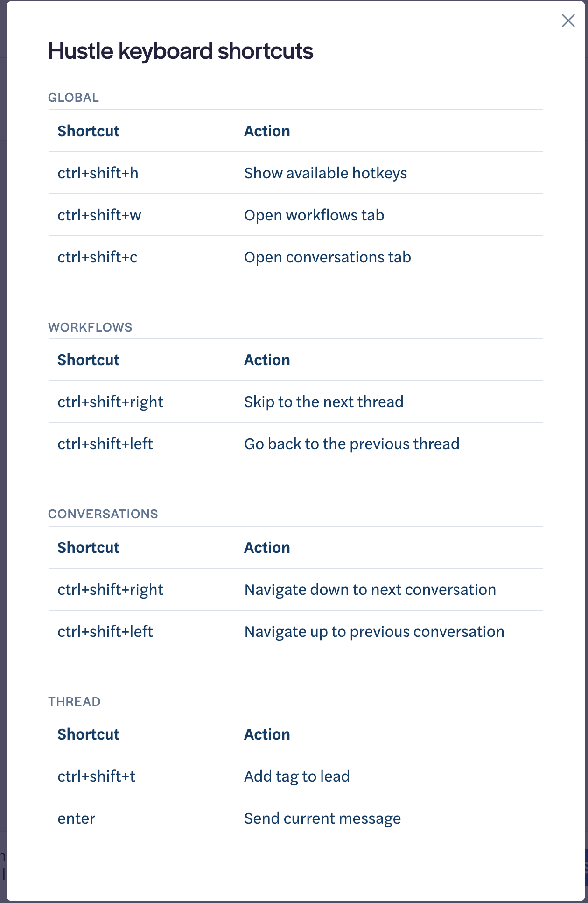Click the CONVERSATIONS section heading
The image size is (588, 903).
click(103, 514)
